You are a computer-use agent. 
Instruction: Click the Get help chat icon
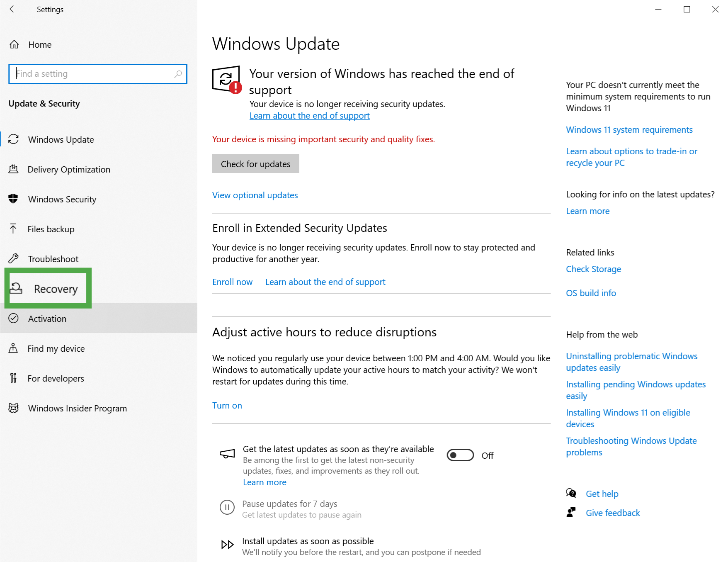(x=571, y=493)
